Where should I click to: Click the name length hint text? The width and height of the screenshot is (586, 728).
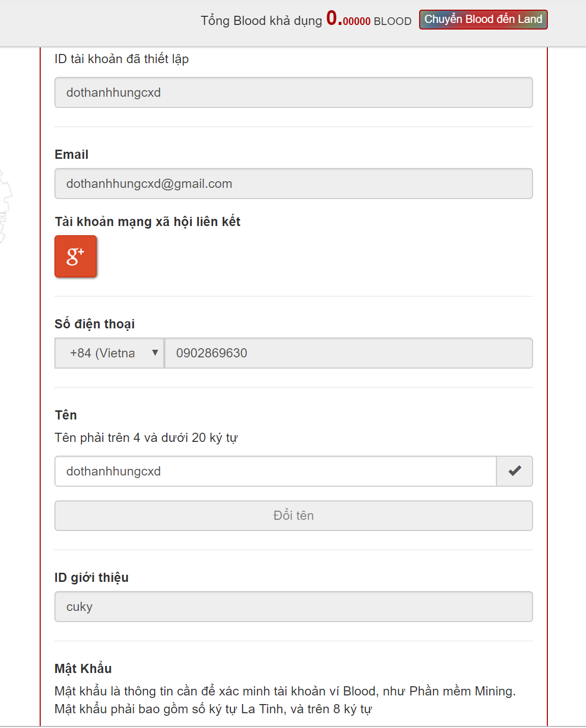tap(146, 438)
